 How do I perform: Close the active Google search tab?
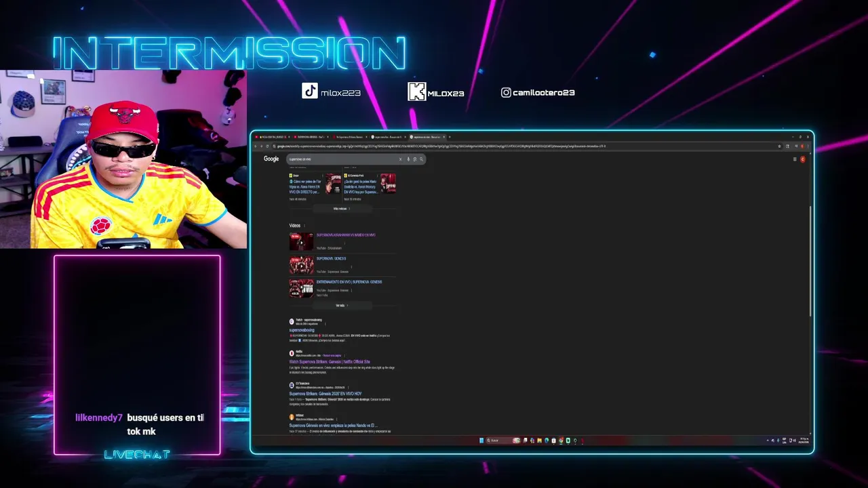coord(444,137)
